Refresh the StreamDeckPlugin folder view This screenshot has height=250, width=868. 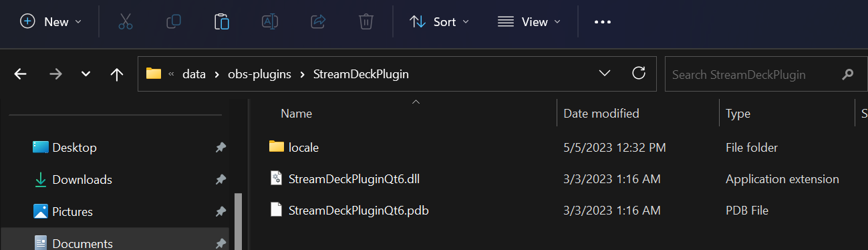(639, 74)
